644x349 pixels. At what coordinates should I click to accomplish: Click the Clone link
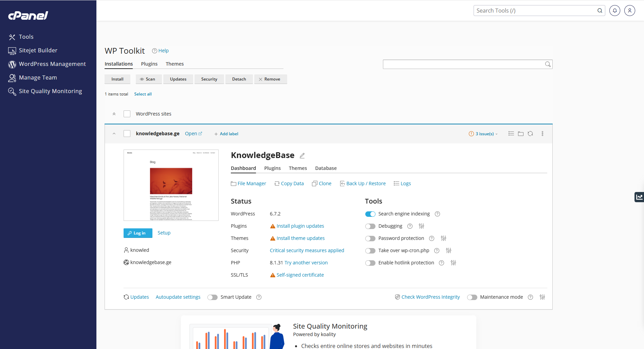point(321,184)
